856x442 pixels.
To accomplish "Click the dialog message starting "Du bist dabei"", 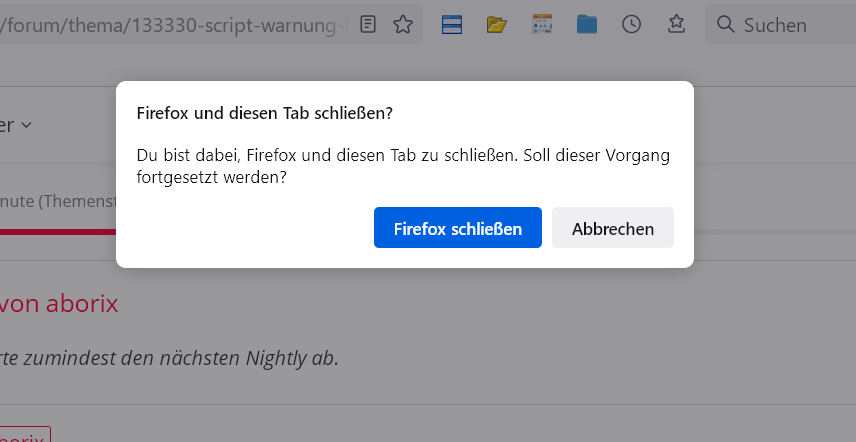I will tap(402, 167).
